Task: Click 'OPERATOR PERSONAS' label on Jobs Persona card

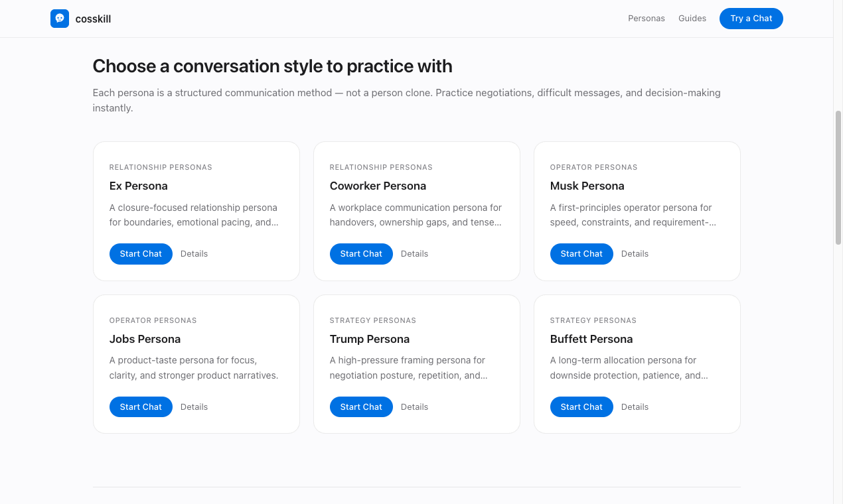Action: click(153, 321)
